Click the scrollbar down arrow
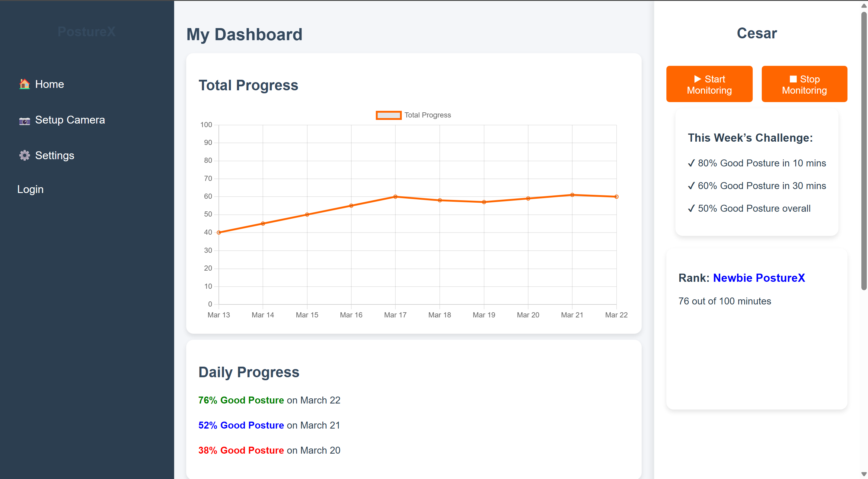This screenshot has height=479, width=868. coord(863,474)
